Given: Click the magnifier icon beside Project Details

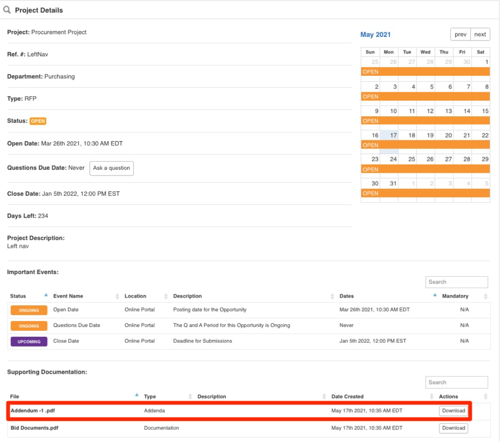Looking at the screenshot, I should coord(7,10).
